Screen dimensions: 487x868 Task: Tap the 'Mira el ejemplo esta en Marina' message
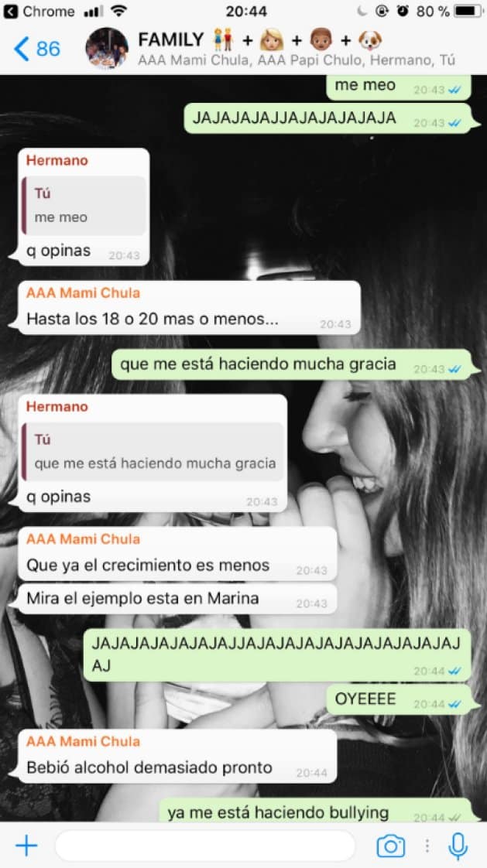tap(177, 599)
